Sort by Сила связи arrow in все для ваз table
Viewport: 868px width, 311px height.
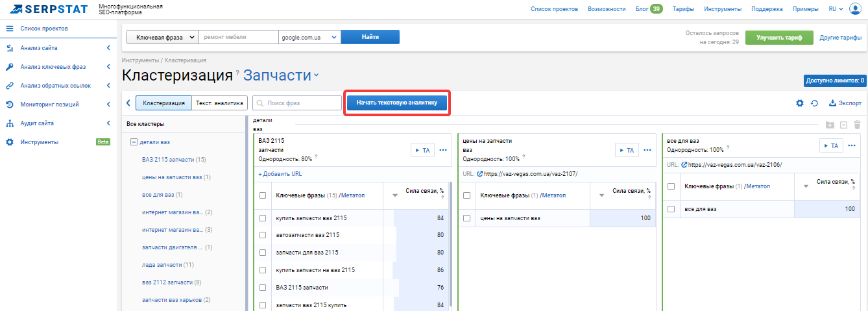click(x=806, y=186)
